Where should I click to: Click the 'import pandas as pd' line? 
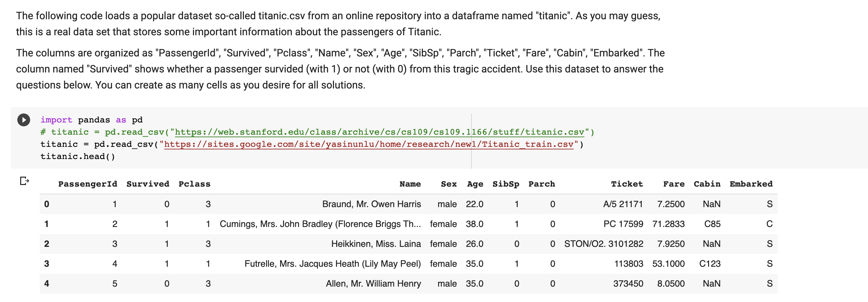click(x=91, y=120)
